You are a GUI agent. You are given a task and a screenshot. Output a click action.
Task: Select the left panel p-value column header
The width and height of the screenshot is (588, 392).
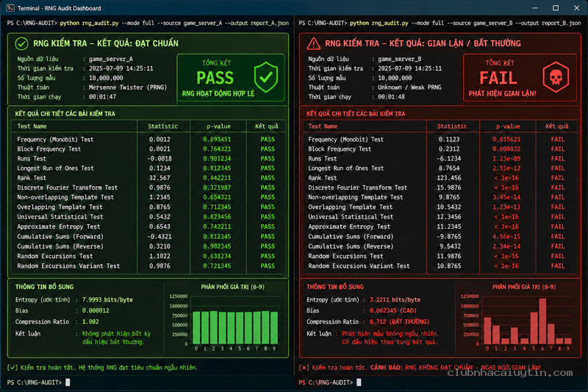tap(218, 126)
